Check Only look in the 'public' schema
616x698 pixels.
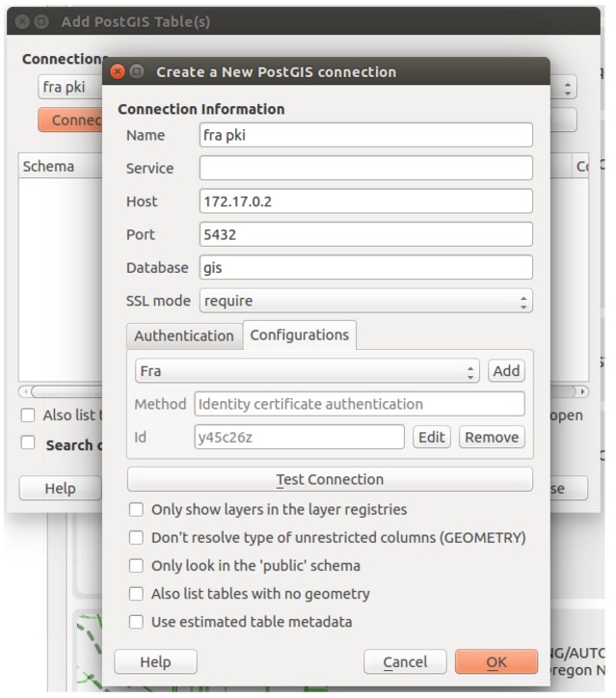(x=136, y=566)
